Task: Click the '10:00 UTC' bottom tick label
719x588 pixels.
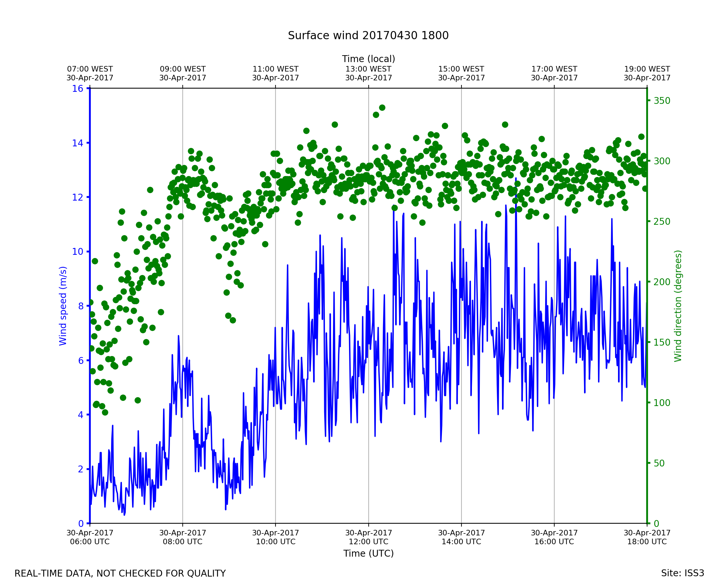Action: (x=276, y=542)
